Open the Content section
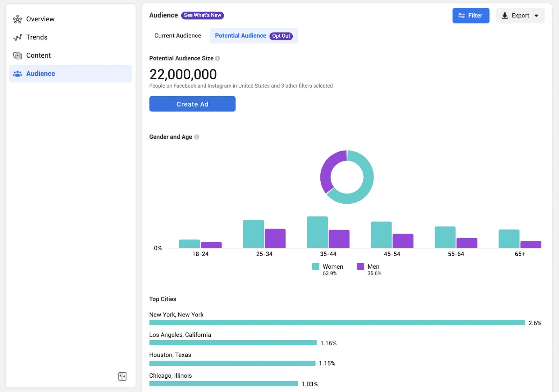The height and width of the screenshot is (392, 559). 70,56
